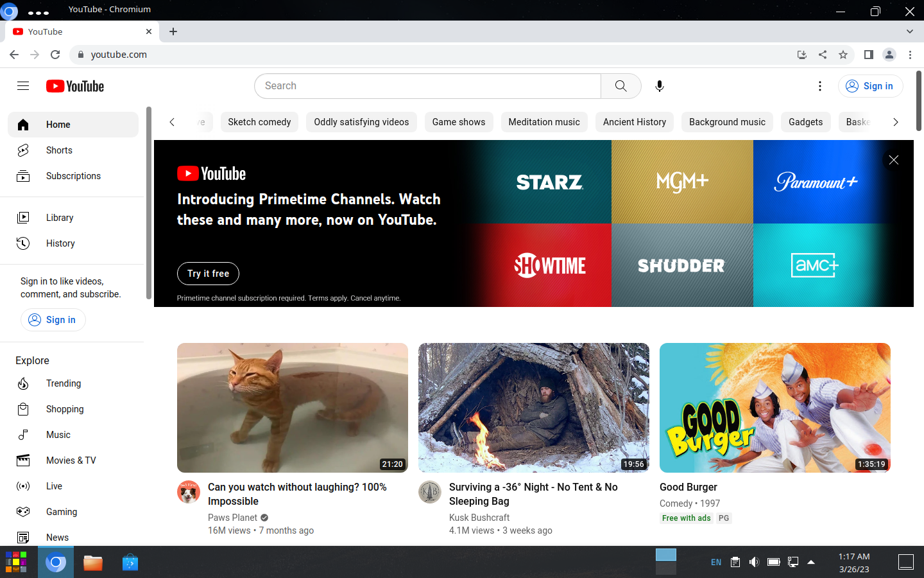
Task: Click the YouTube search field
Action: [x=428, y=86]
